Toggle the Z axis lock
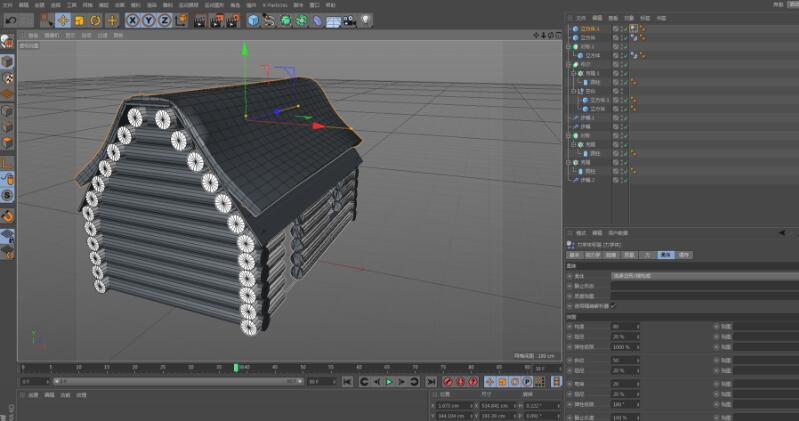This screenshot has height=421, width=799. [x=163, y=20]
